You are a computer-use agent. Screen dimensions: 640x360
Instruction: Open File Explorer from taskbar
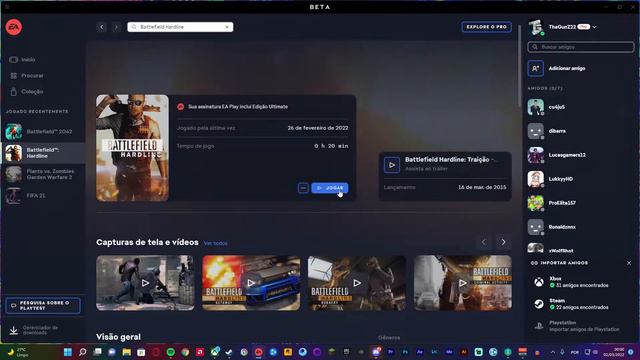point(127,352)
